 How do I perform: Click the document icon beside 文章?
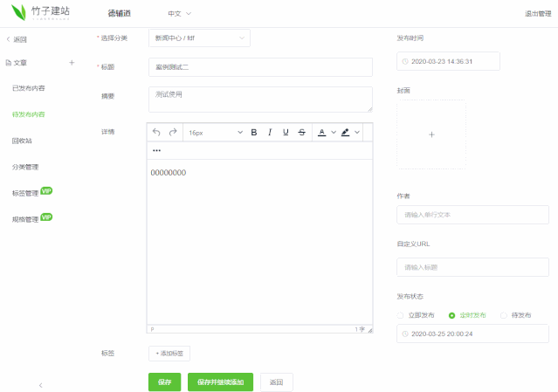pyautogui.click(x=9, y=63)
